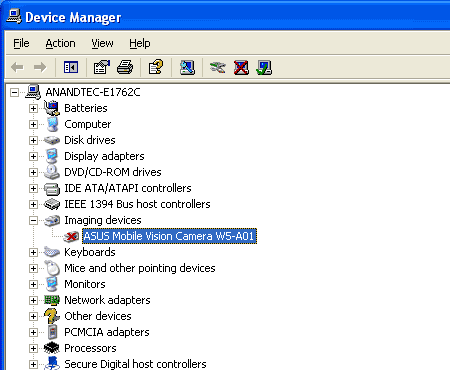Click the Computer category icon
The image size is (450, 370).
pos(52,124)
